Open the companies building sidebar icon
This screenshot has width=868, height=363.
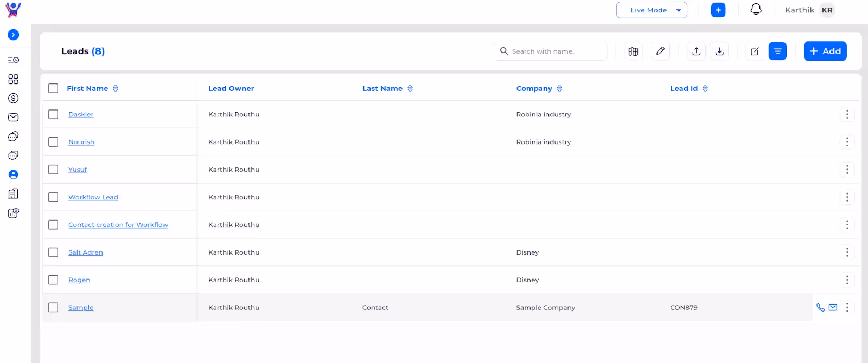(x=14, y=193)
